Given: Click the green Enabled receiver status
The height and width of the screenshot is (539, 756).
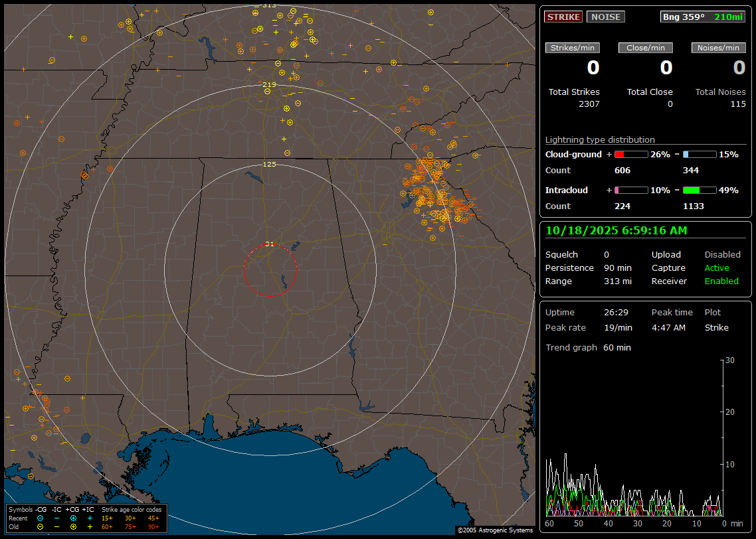Looking at the screenshot, I should pos(721,281).
